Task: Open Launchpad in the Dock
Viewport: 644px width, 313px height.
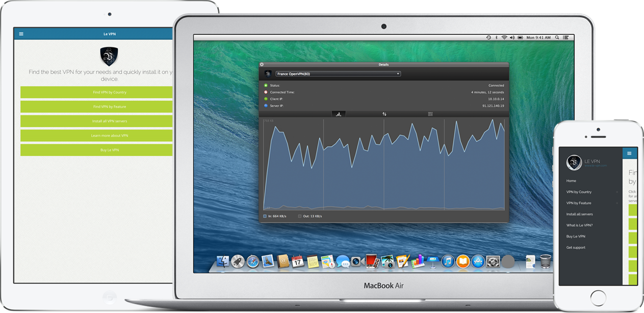Action: 238,262
